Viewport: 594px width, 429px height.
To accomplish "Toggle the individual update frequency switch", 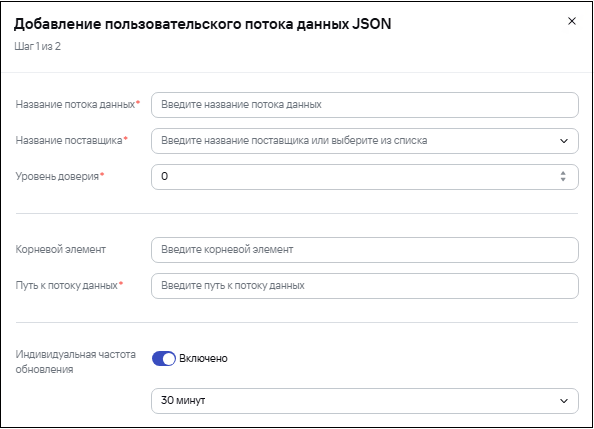I will point(164,359).
